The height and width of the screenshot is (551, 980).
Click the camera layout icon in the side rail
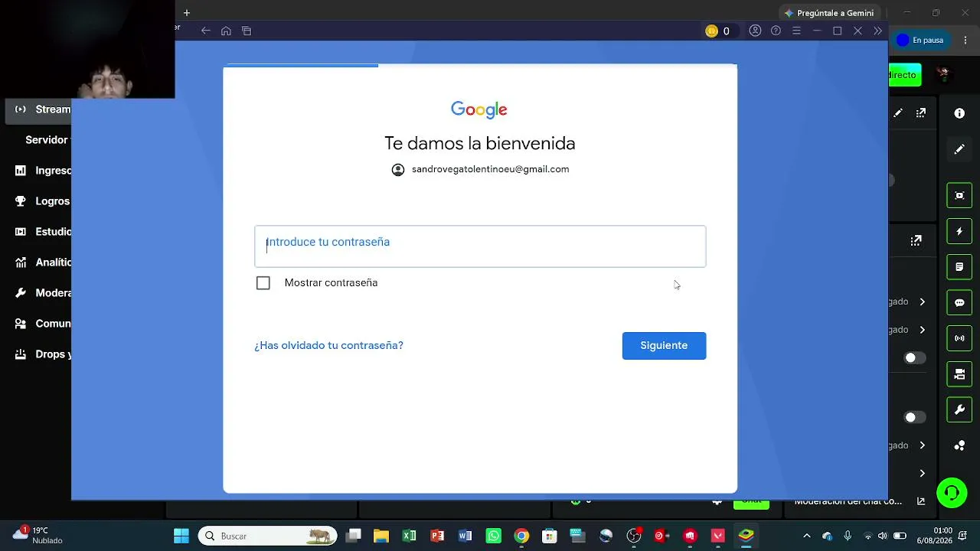tap(959, 374)
